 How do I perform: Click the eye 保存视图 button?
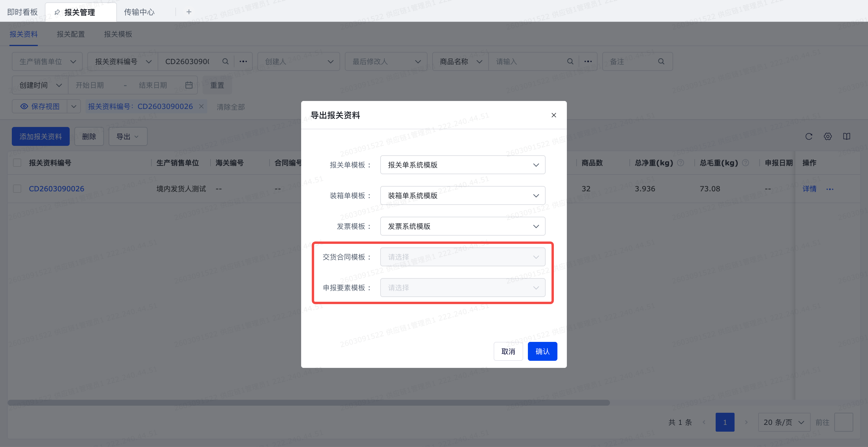click(40, 107)
